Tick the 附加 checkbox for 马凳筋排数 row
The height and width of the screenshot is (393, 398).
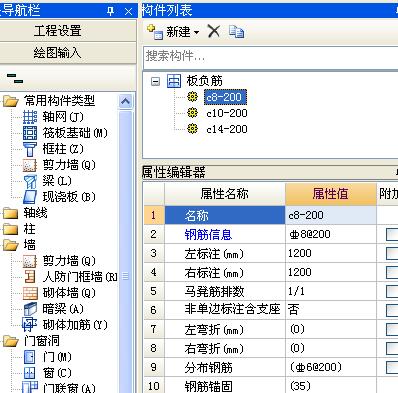point(392,292)
